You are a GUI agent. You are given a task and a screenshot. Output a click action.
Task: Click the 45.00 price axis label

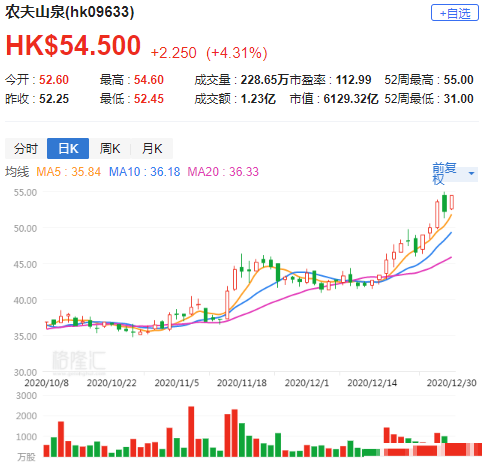(x=25, y=264)
